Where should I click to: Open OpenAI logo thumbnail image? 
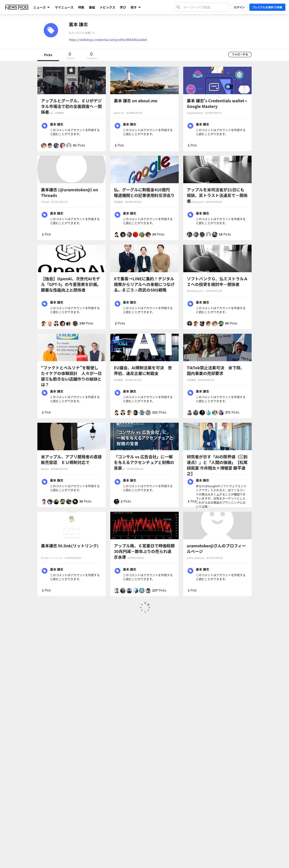click(71, 258)
